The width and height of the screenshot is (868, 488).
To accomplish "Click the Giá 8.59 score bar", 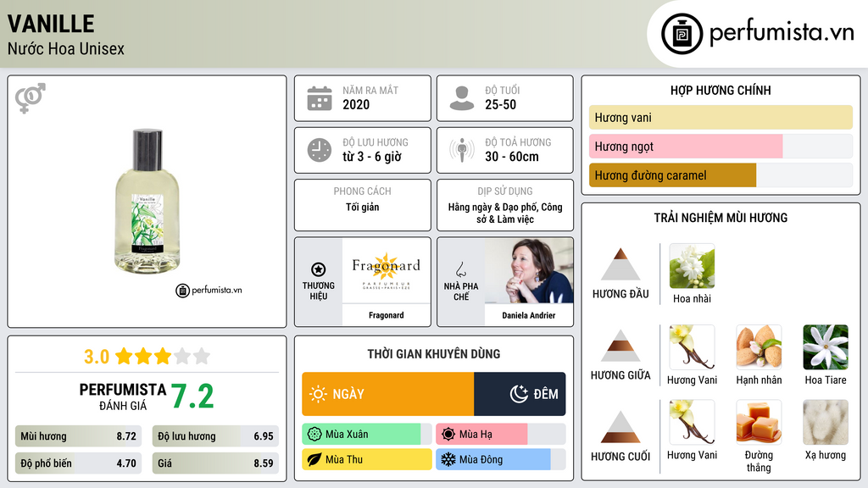I will click(215, 463).
